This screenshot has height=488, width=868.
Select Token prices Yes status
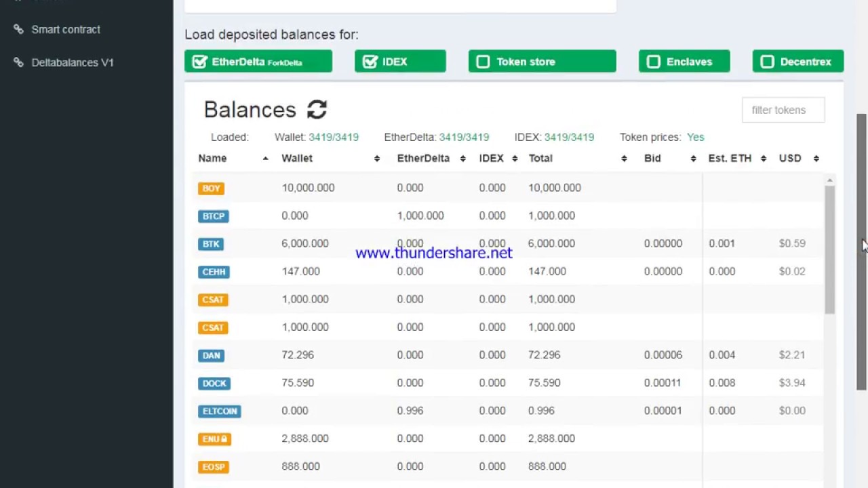pos(696,137)
